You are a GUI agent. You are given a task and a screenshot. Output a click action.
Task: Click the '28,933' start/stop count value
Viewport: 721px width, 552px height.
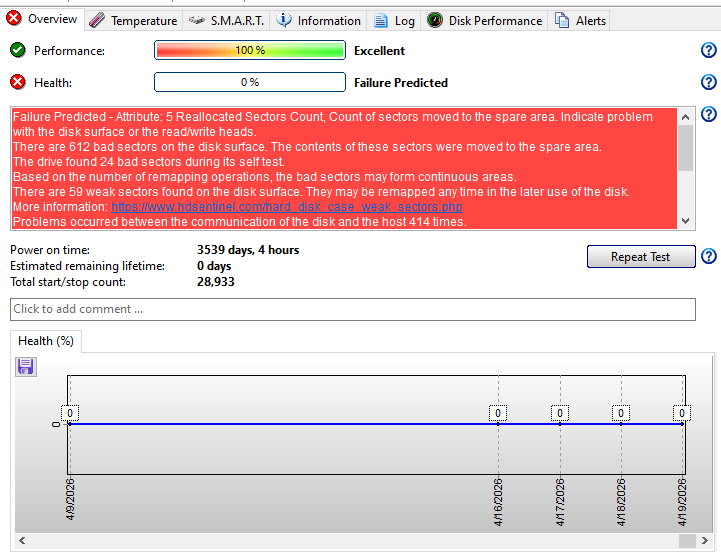216,282
